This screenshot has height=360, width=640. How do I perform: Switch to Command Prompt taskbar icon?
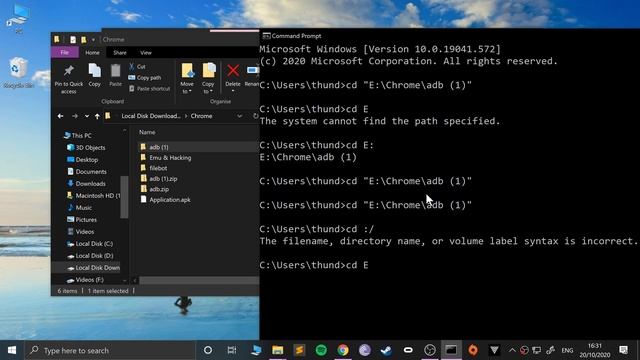(x=451, y=350)
